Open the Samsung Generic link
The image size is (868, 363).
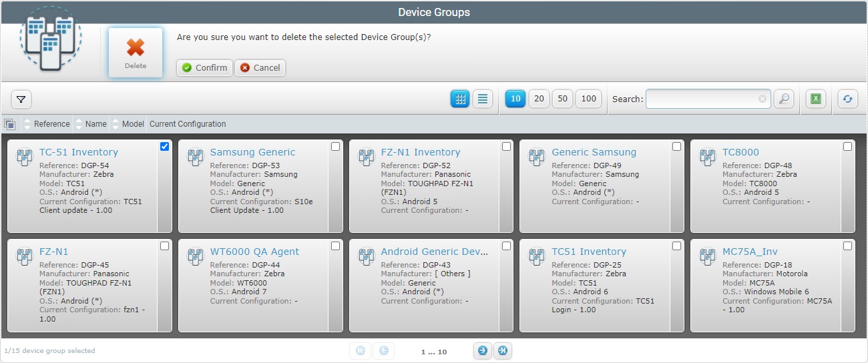pyautogui.click(x=252, y=152)
